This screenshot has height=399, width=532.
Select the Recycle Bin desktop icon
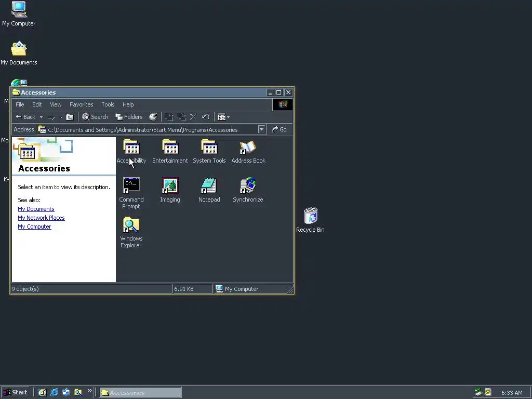click(311, 220)
